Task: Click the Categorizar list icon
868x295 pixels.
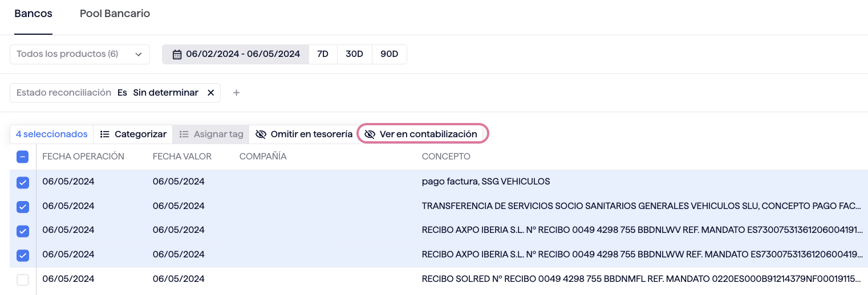Action: [105, 134]
